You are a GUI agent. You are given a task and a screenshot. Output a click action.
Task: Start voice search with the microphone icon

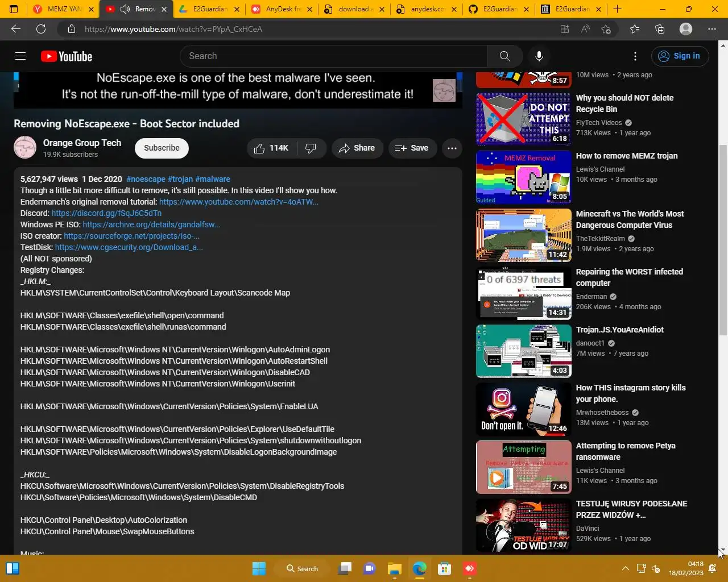click(x=539, y=56)
